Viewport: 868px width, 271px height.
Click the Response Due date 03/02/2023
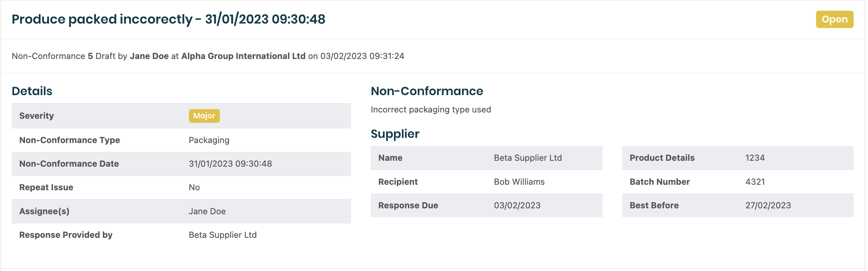click(517, 205)
